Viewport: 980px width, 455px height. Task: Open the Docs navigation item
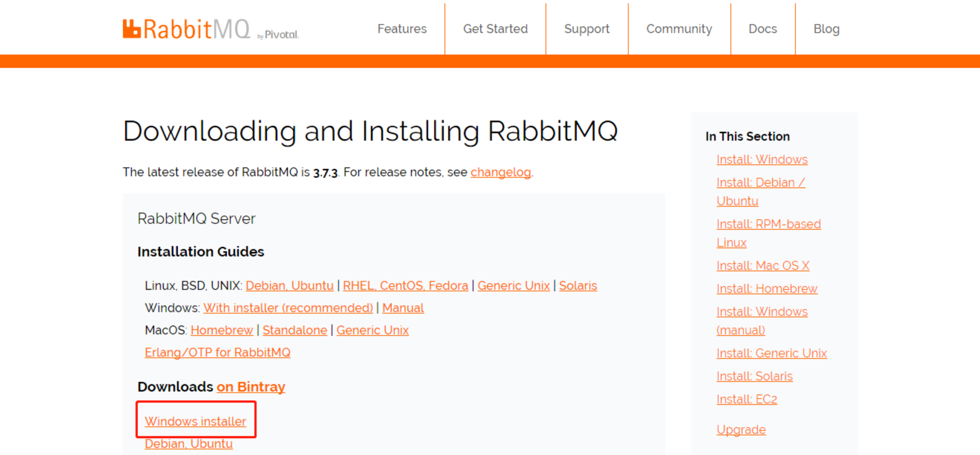click(762, 29)
